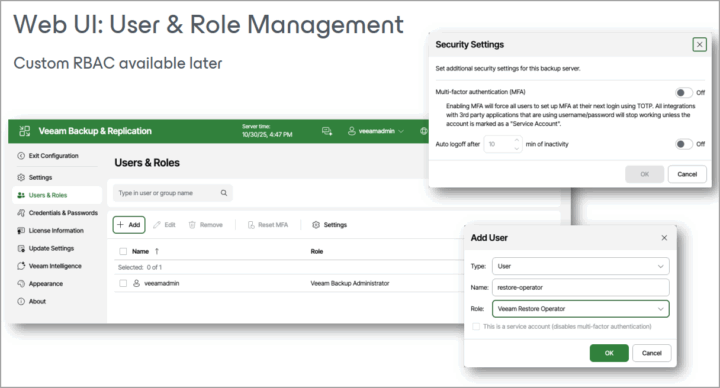The height and width of the screenshot is (388, 720).
Task: Click the Role column header
Action: (317, 251)
